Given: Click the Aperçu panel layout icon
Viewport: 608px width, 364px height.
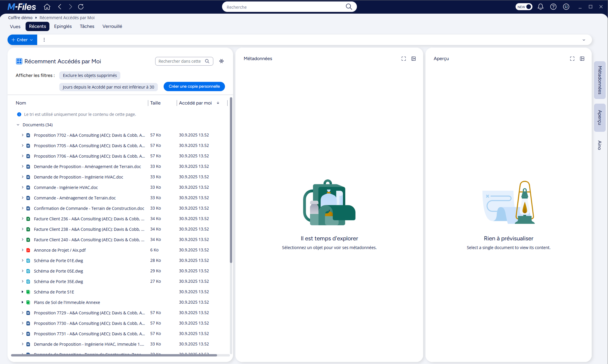Looking at the screenshot, I should point(582,59).
